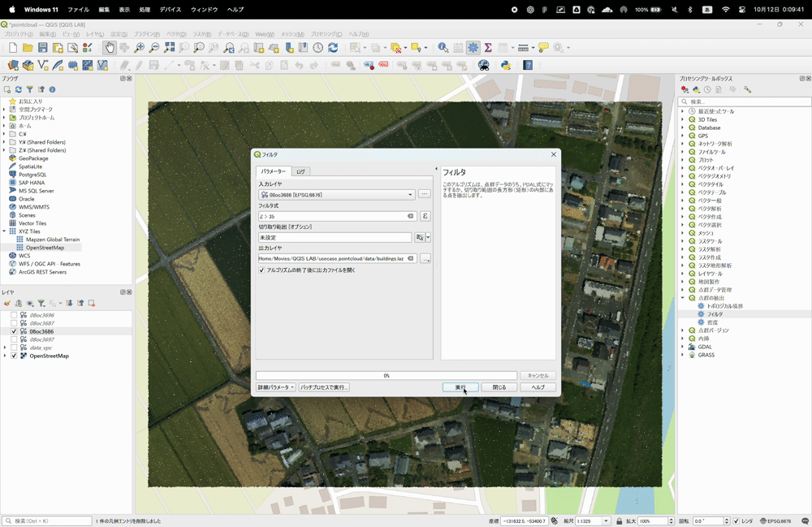The height and width of the screenshot is (527, 812).
Task: Toggle visibility of layer 08oc3696
Action: pos(14,315)
